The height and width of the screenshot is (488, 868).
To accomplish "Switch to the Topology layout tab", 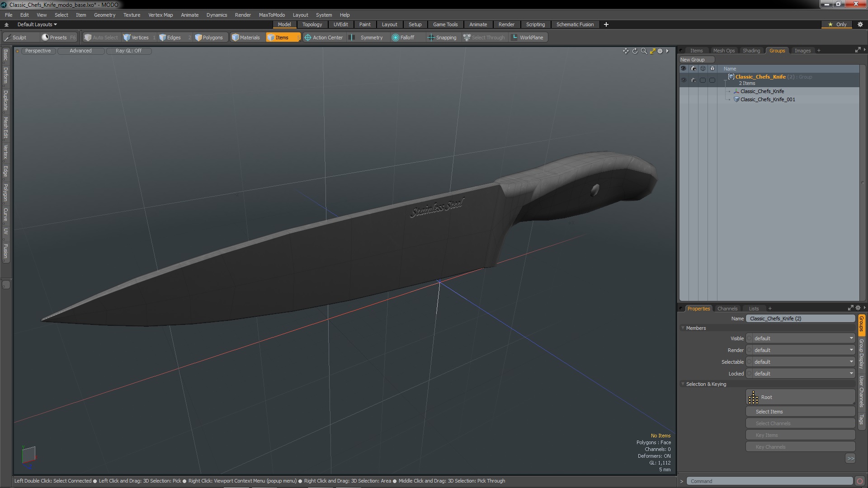I will coord(312,24).
